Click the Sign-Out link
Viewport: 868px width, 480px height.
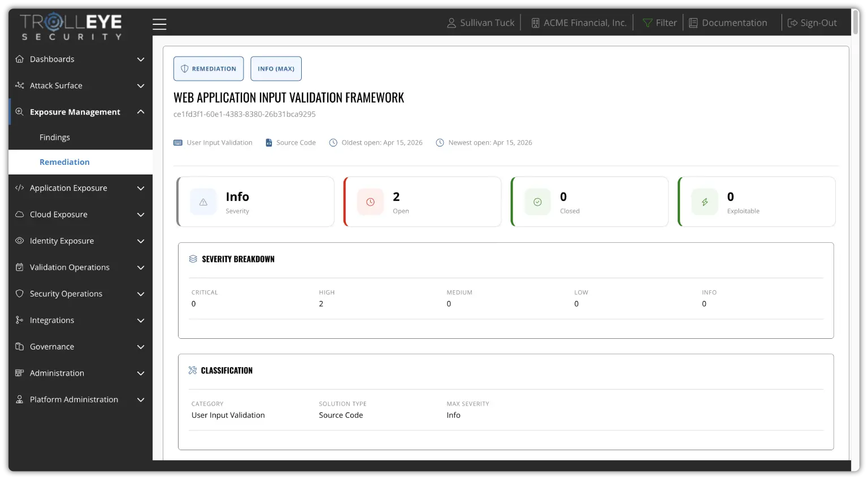point(812,23)
